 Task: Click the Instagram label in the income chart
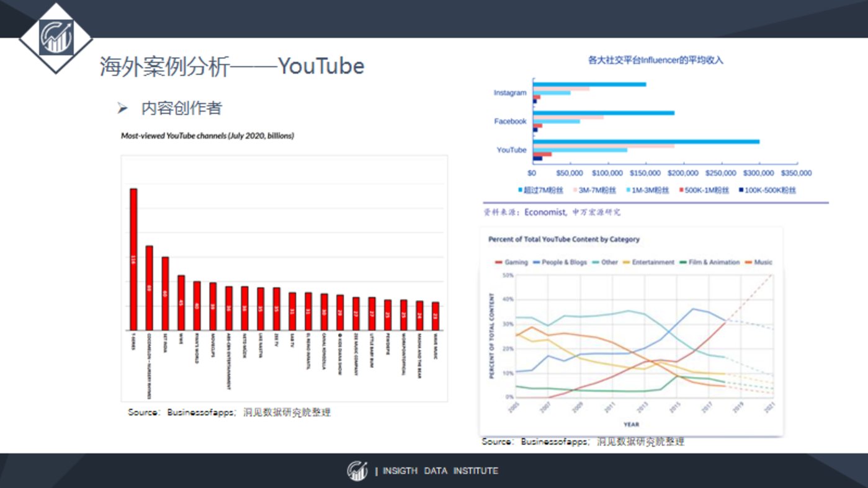[510, 93]
